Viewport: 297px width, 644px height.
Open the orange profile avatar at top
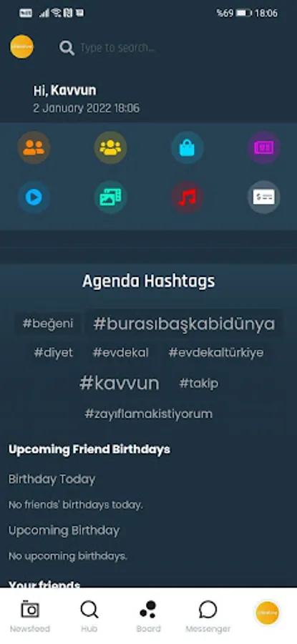(21, 47)
